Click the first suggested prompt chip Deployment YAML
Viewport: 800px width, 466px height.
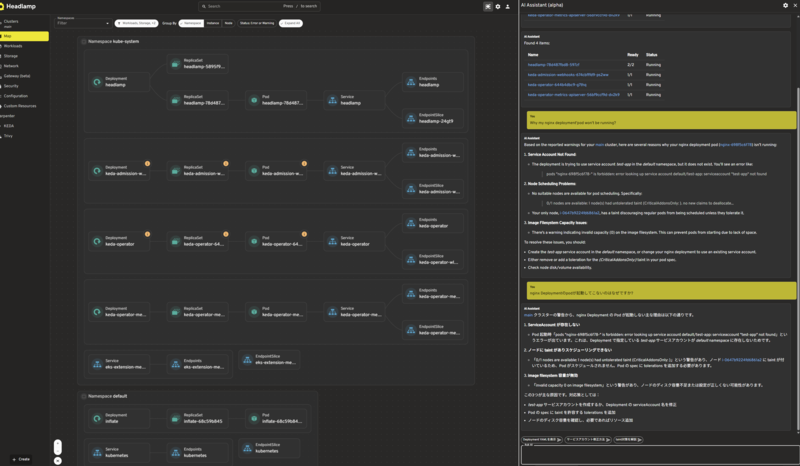pos(542,439)
